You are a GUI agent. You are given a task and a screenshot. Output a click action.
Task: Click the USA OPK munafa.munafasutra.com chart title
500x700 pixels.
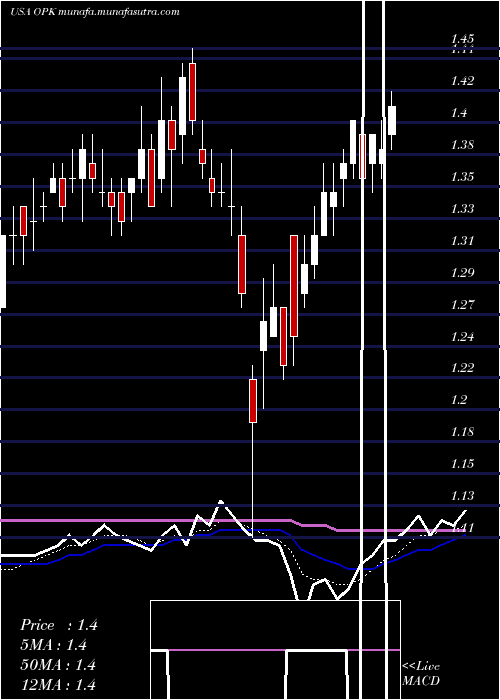click(x=95, y=12)
